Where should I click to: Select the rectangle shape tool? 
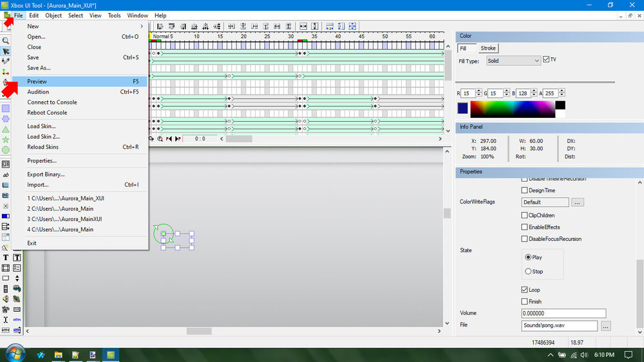(6, 108)
